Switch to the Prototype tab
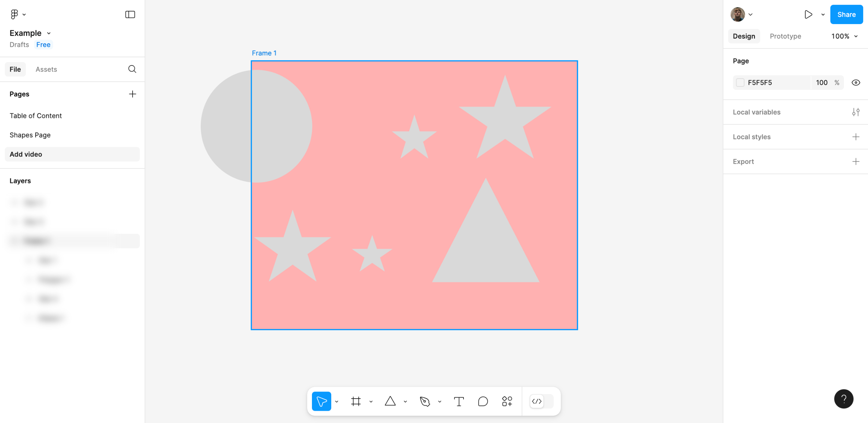Screen dimensions: 868x423 pyautogui.click(x=785, y=36)
